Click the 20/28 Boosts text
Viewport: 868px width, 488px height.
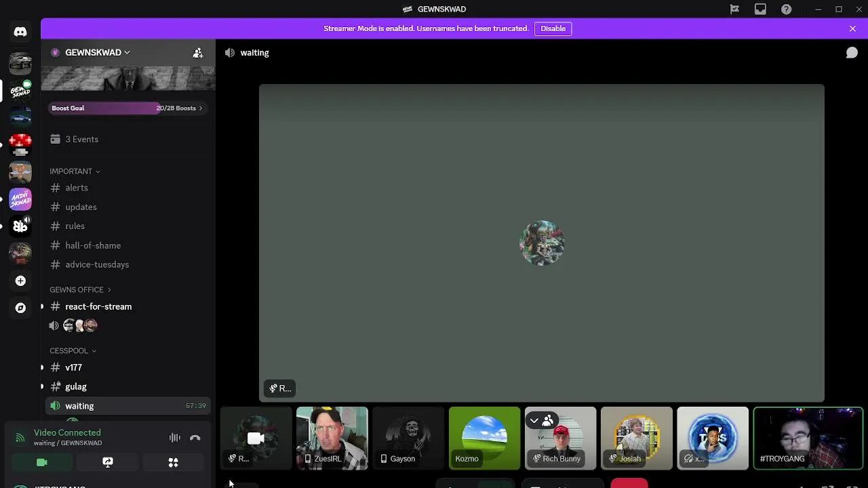point(176,108)
